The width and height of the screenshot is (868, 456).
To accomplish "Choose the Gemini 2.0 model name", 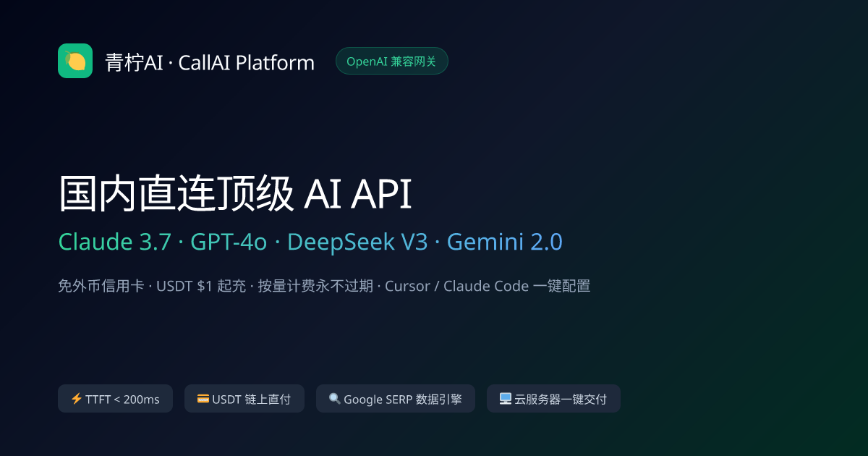I will click(x=504, y=242).
